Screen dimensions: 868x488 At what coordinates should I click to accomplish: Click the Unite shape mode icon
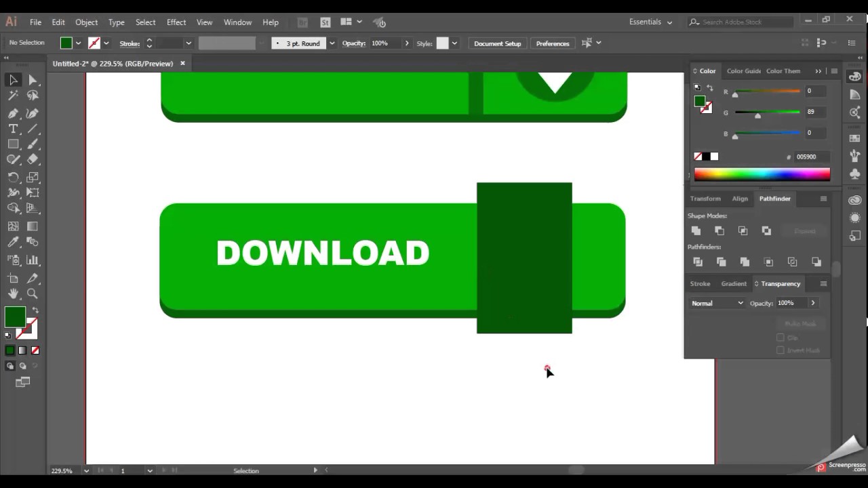point(696,231)
